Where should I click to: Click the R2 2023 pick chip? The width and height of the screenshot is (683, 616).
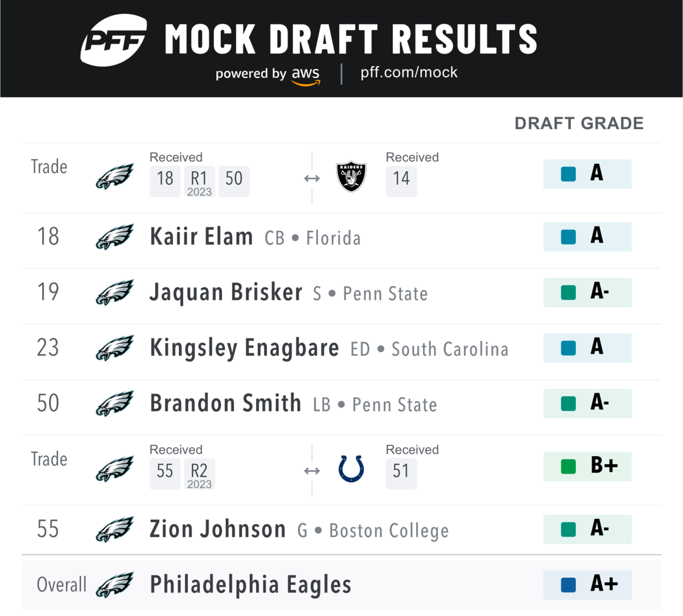click(x=199, y=474)
